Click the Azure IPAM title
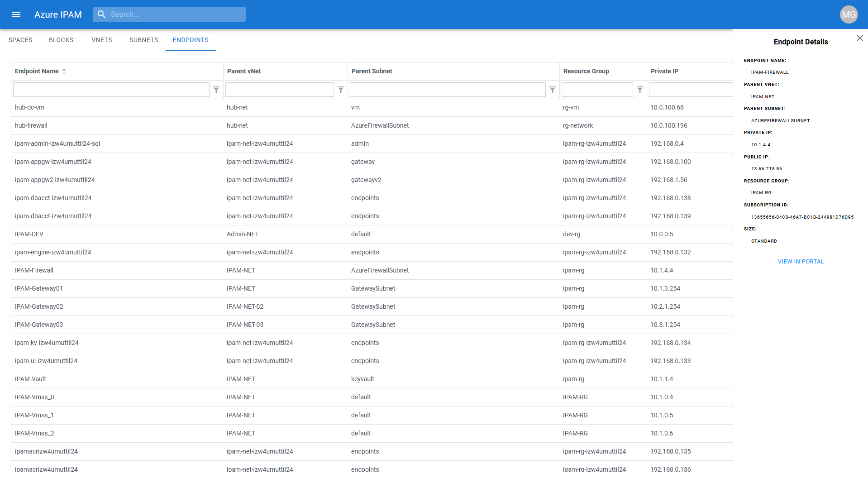The width and height of the screenshot is (868, 483). tap(58, 14)
